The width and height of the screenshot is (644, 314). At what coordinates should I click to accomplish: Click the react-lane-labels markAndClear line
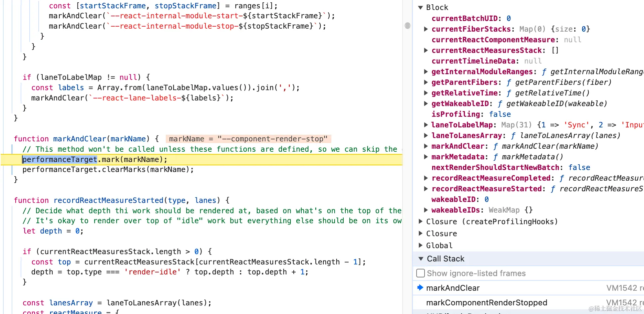coord(132,98)
